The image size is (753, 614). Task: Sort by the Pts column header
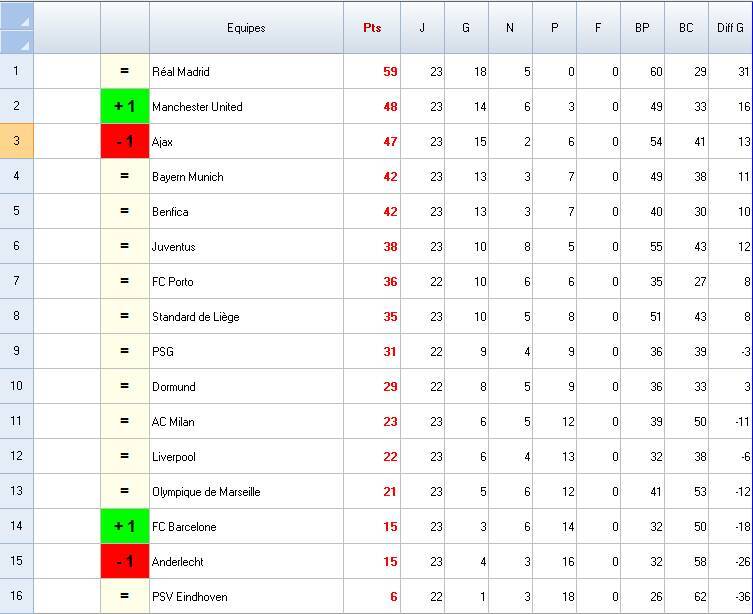[x=372, y=28]
